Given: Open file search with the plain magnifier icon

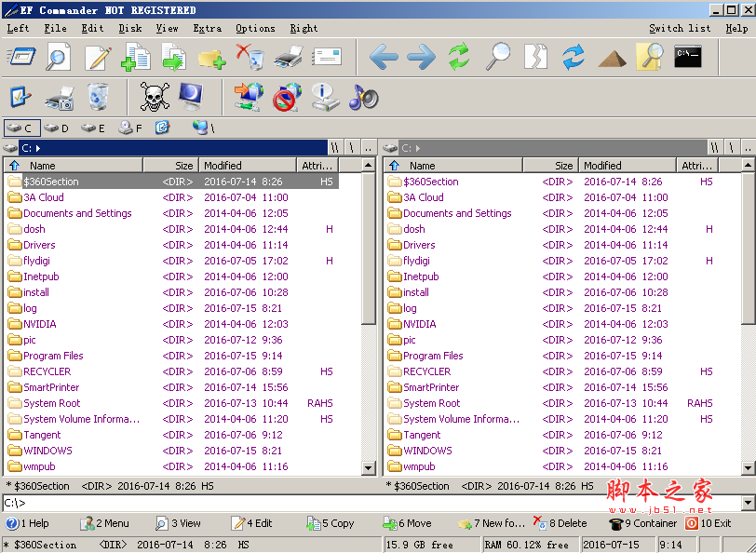Looking at the screenshot, I should pos(497,57).
